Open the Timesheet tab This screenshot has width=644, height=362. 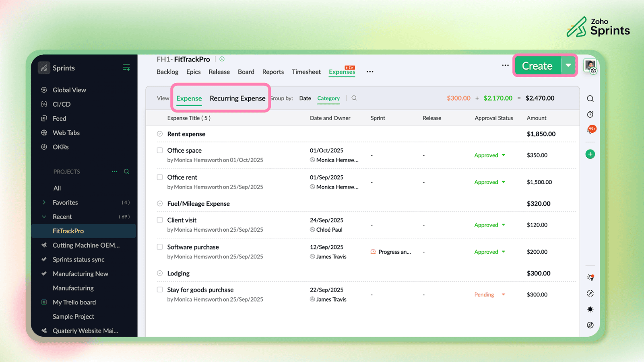[306, 72]
